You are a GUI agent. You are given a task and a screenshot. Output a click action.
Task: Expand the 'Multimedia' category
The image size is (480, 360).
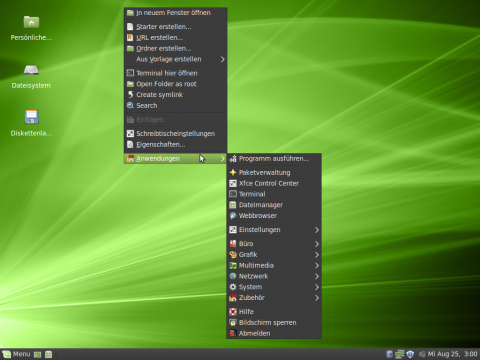[274, 265]
